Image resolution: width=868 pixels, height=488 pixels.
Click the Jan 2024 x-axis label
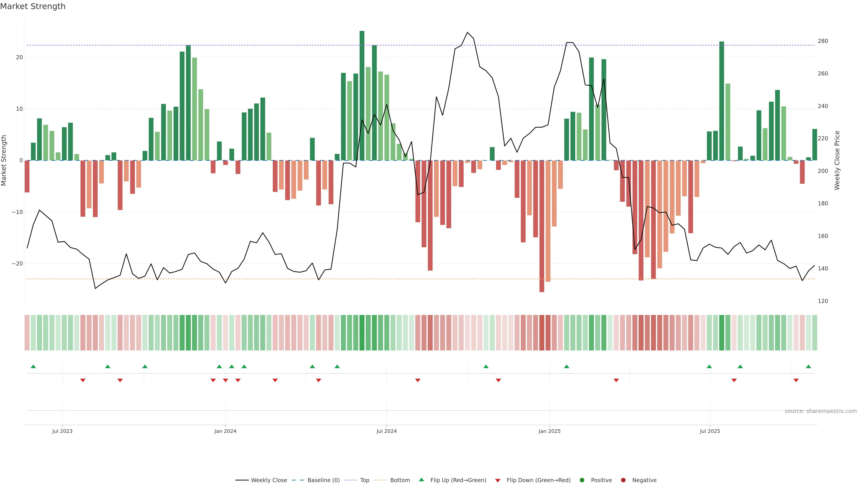(x=225, y=431)
